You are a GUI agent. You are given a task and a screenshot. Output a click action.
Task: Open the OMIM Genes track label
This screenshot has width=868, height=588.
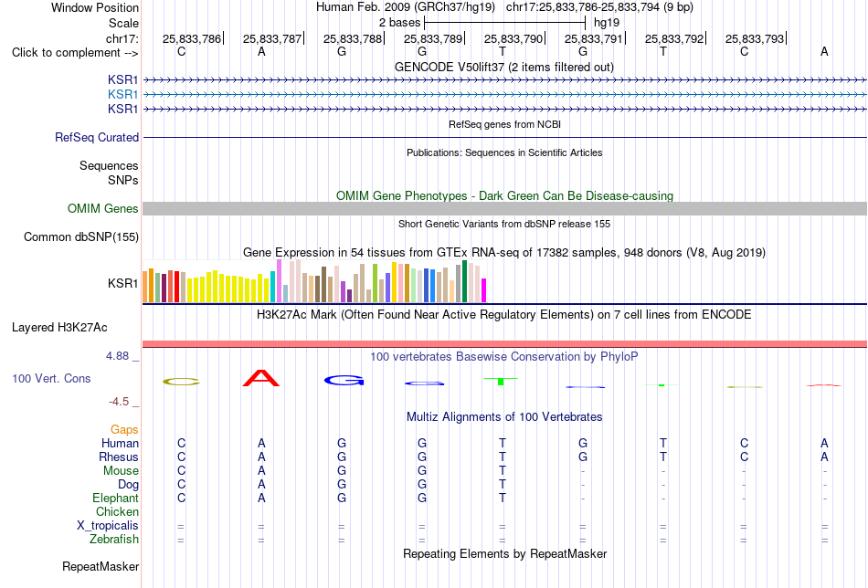click(103, 208)
